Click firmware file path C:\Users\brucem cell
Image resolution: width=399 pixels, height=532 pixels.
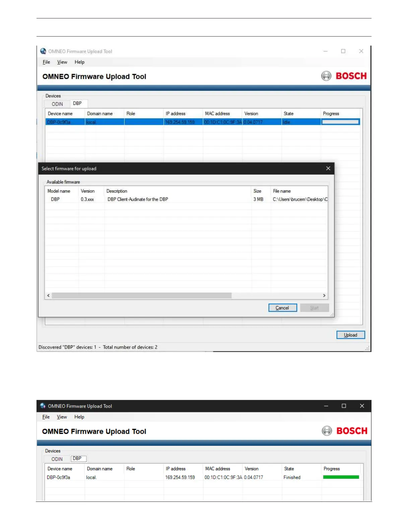tap(300, 199)
